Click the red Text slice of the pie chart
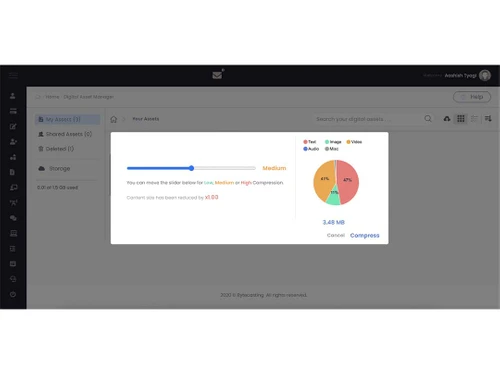This screenshot has width=500, height=375. pyautogui.click(x=348, y=182)
